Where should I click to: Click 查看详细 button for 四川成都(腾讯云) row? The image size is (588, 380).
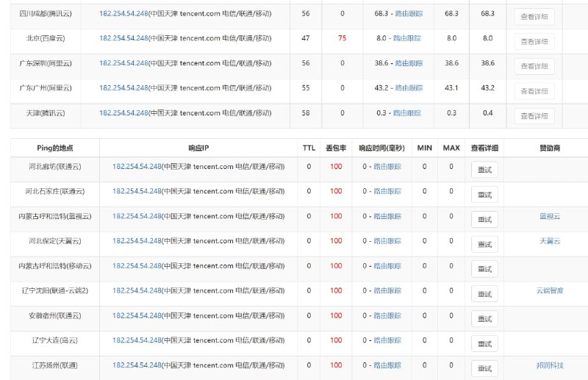tap(534, 16)
